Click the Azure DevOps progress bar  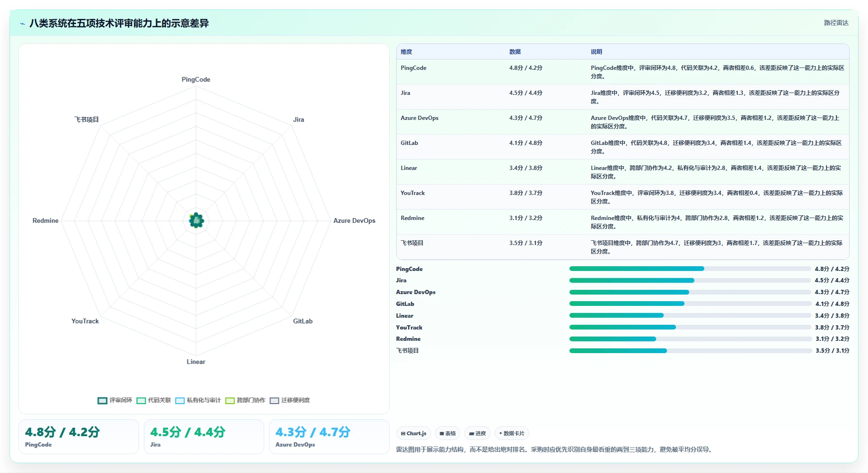point(690,292)
